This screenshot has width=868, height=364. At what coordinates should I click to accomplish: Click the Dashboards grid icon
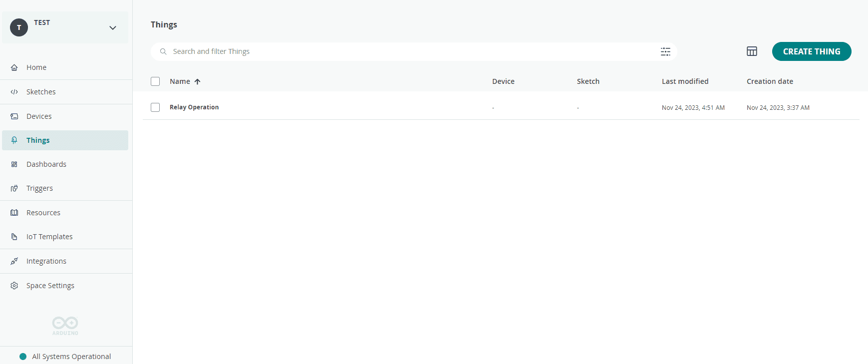(x=14, y=164)
